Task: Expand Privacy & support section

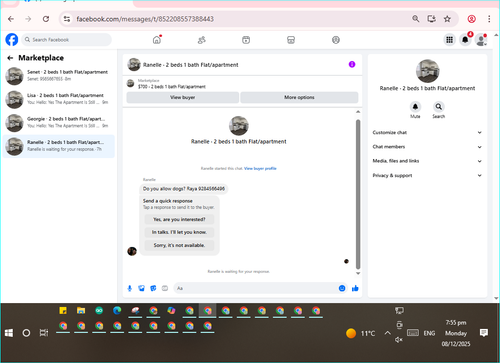Action: pyautogui.click(x=427, y=175)
